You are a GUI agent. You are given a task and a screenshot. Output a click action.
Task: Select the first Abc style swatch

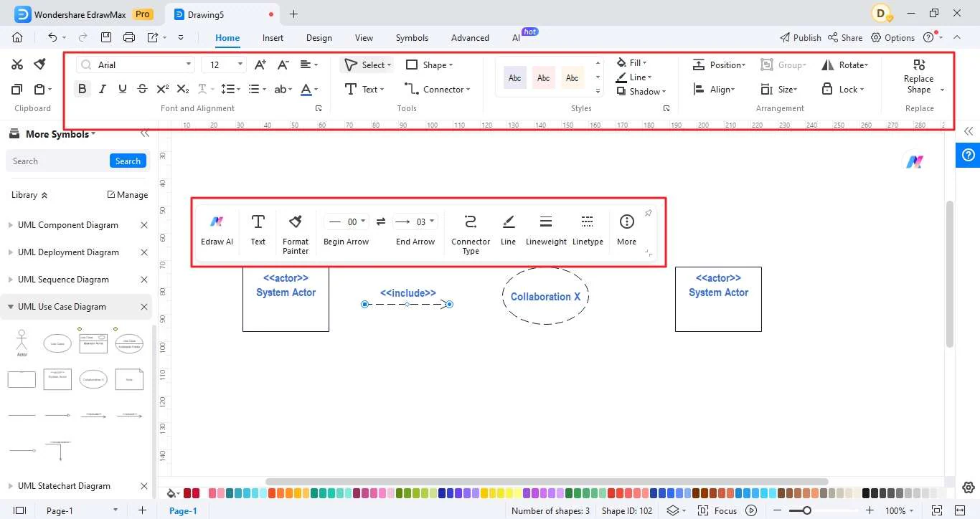coord(514,77)
